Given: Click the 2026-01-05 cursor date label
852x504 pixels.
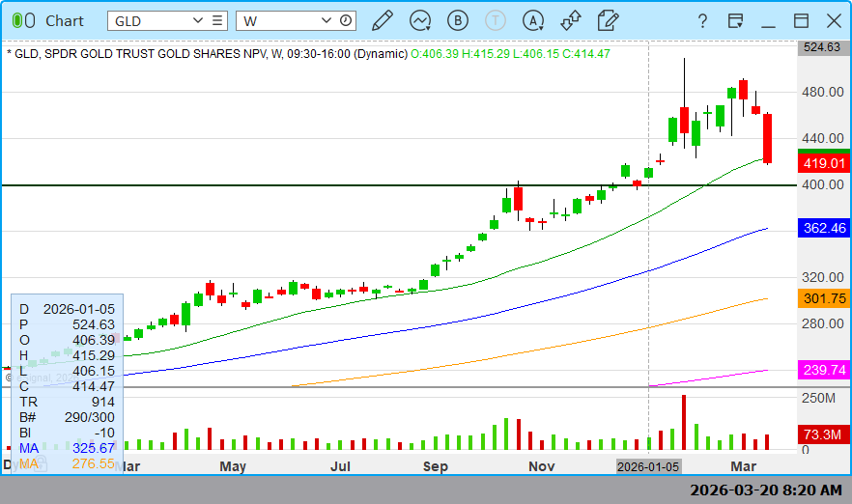Looking at the screenshot, I should click(648, 466).
